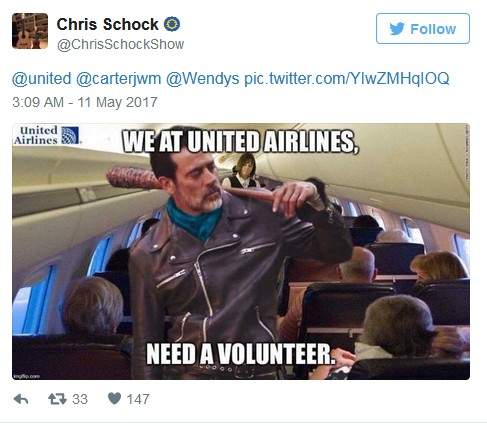Open the United Airlines meme image

pyautogui.click(x=241, y=251)
